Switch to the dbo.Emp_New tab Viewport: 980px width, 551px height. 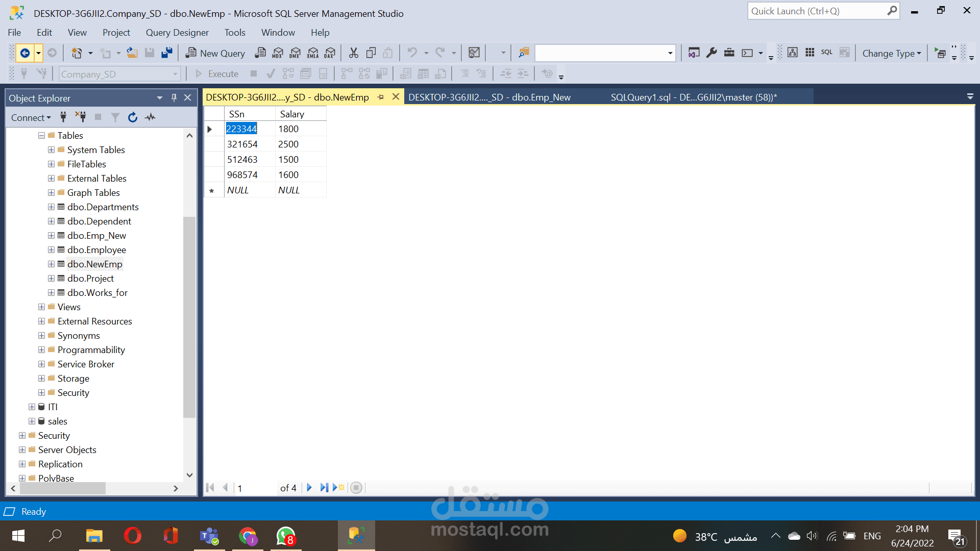[489, 97]
